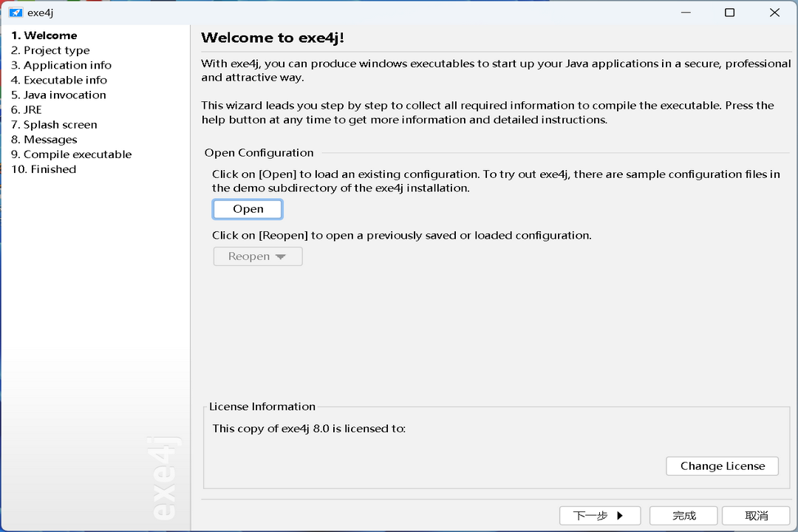
Task: Open the Messages step
Action: point(44,139)
